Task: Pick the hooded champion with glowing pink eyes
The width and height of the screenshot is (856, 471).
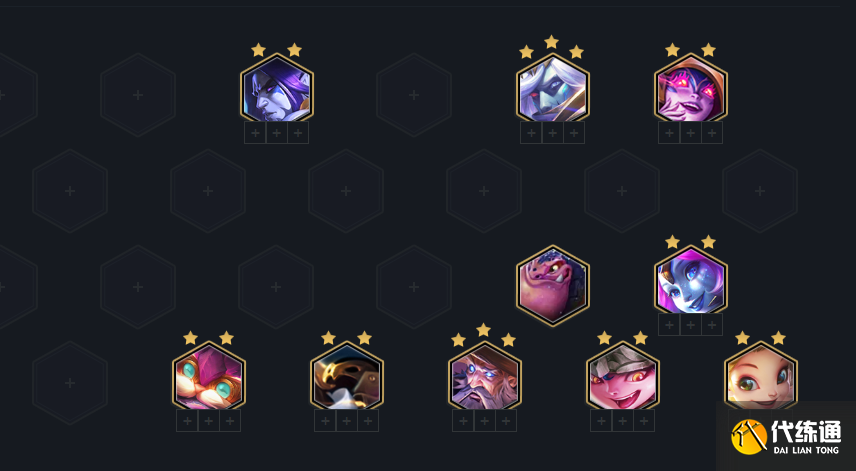Action: coord(691,88)
